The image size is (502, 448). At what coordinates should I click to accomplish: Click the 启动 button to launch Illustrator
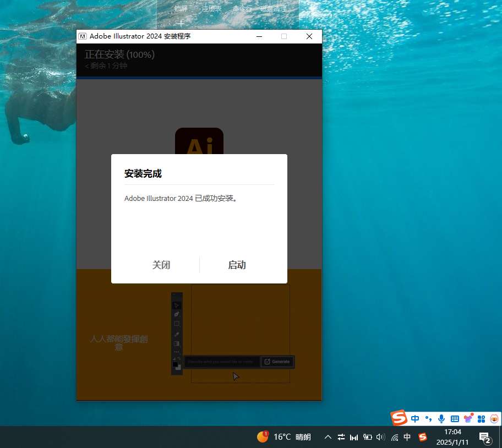click(237, 265)
